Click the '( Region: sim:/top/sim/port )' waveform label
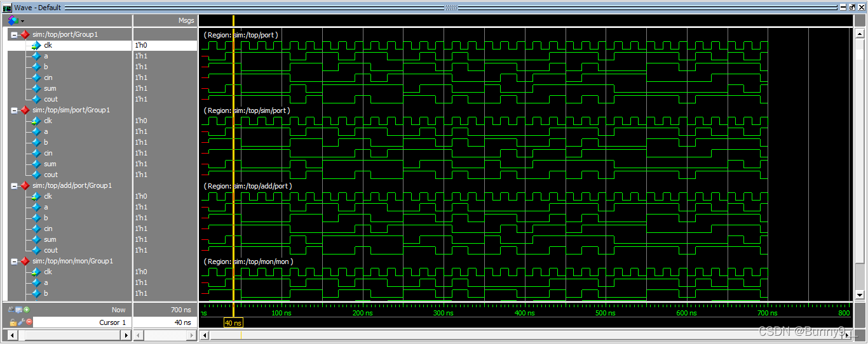Screen dimensions: 868x344 pos(247,110)
